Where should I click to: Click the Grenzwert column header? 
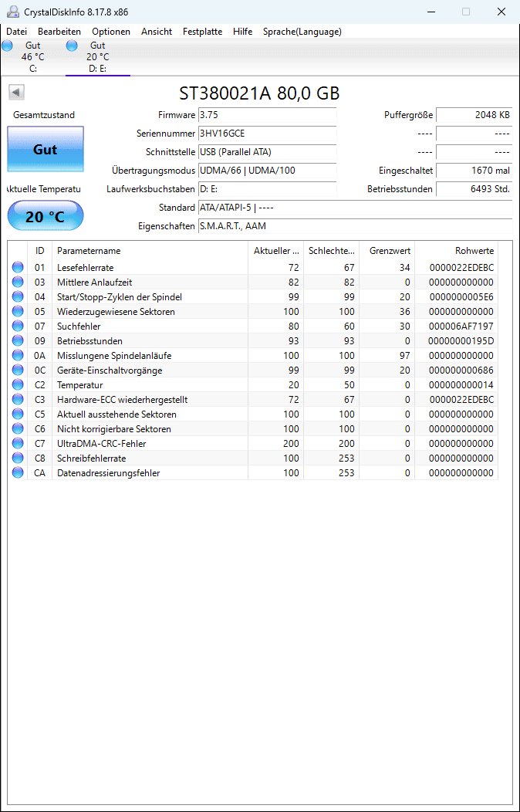387,251
